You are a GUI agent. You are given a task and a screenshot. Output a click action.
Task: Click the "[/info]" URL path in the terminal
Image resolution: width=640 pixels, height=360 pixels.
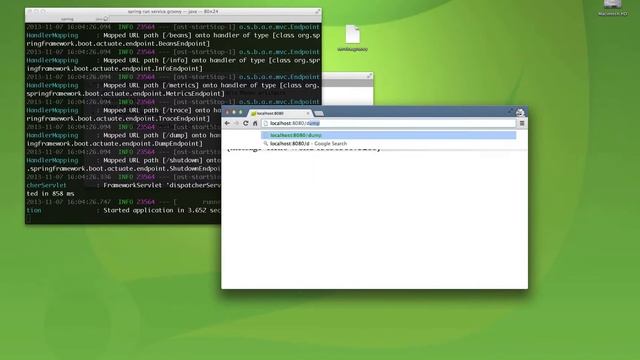(175, 60)
